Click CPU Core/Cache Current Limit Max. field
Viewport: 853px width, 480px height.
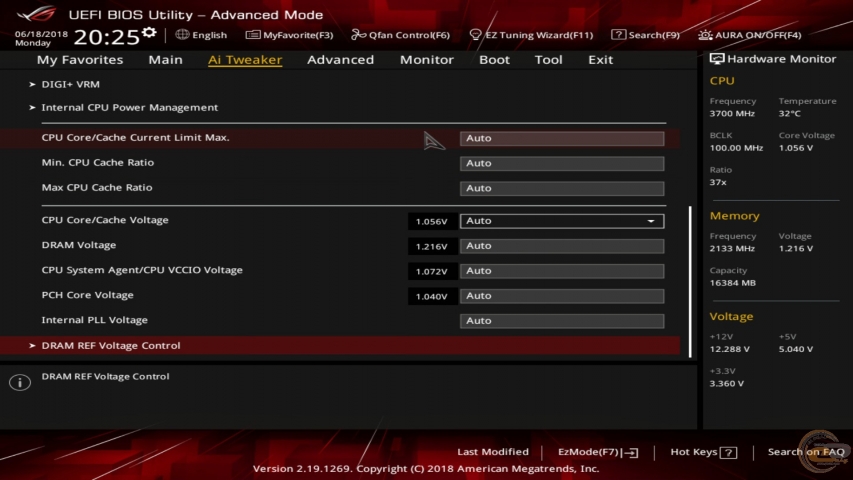pyautogui.click(x=562, y=138)
